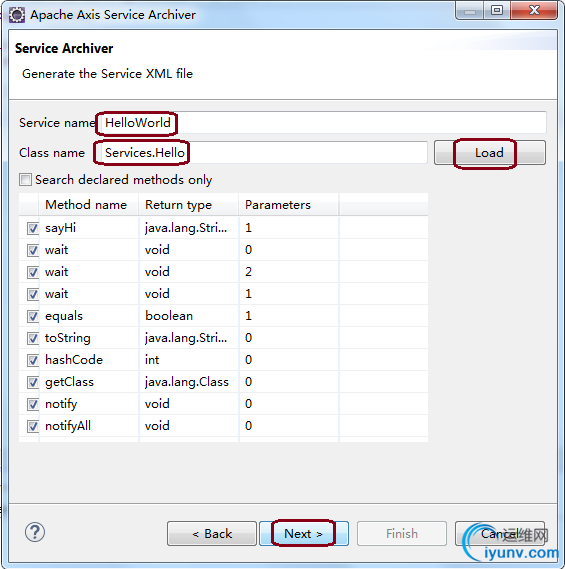The height and width of the screenshot is (569, 565).
Task: Click the Service name input field
Action: (x=323, y=123)
